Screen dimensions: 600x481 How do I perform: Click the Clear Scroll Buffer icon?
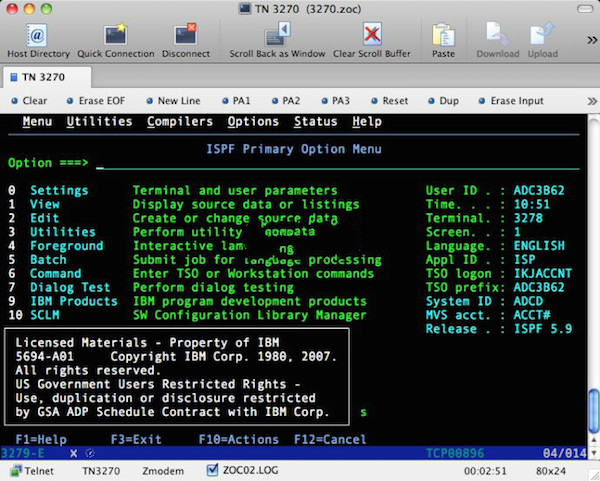pyautogui.click(x=371, y=36)
